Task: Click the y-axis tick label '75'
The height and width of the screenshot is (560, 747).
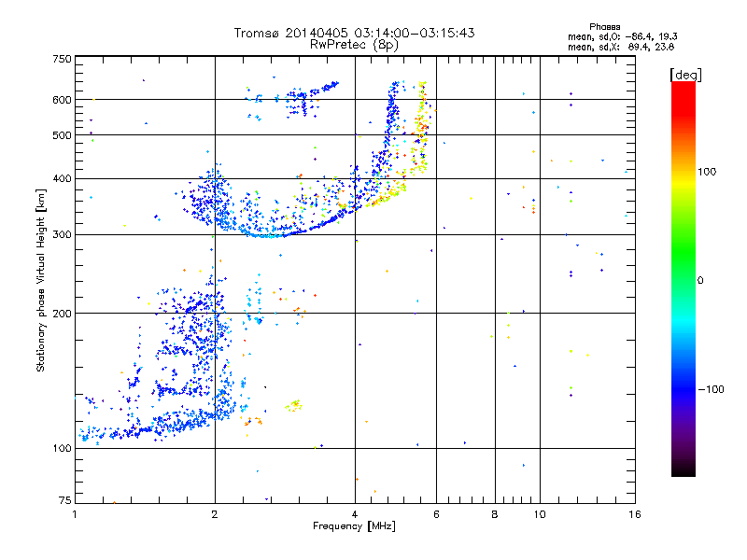Action: click(x=65, y=500)
